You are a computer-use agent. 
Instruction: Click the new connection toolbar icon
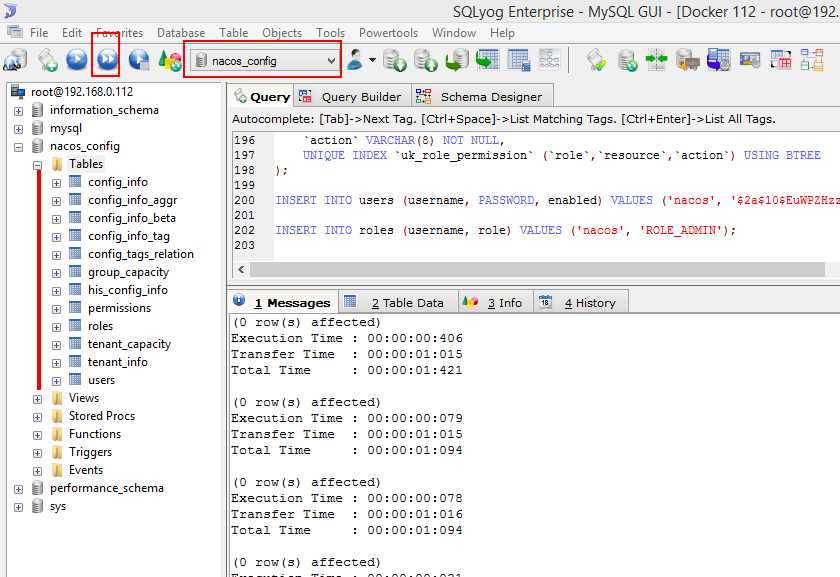15,60
